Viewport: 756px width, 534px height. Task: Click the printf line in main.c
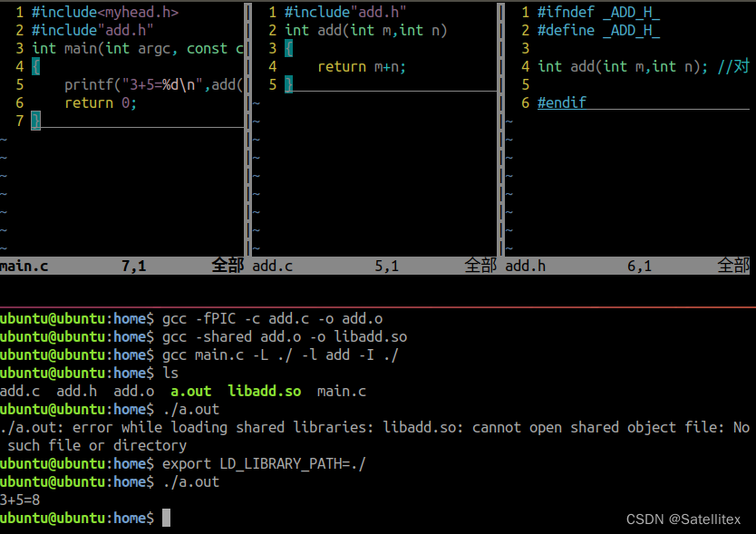154,85
